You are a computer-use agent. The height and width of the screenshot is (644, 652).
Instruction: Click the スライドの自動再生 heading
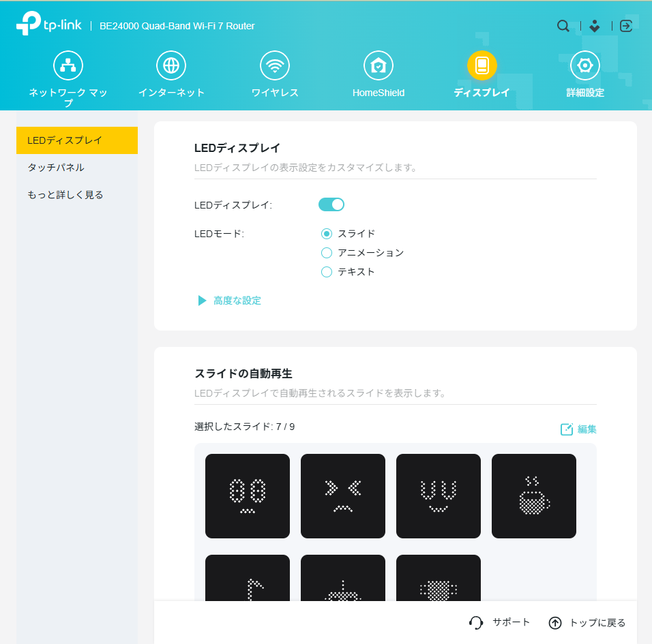pos(243,373)
